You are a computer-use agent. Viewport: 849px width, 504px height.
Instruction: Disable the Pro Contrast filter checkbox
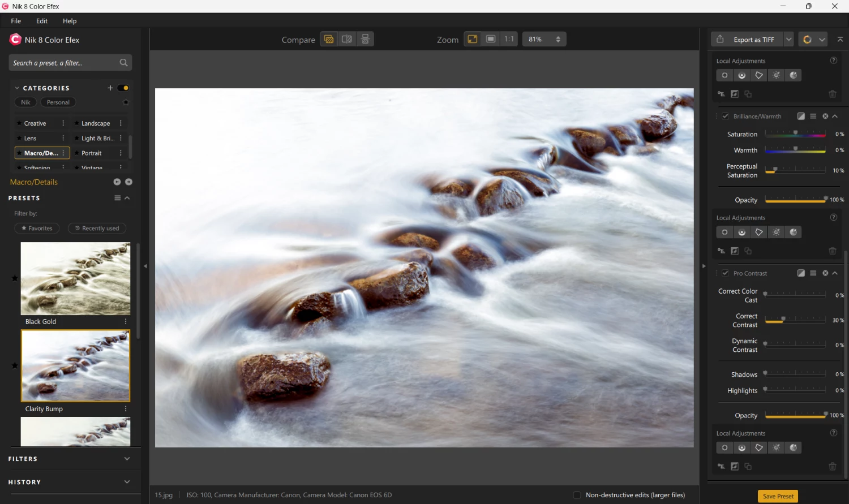pos(725,273)
